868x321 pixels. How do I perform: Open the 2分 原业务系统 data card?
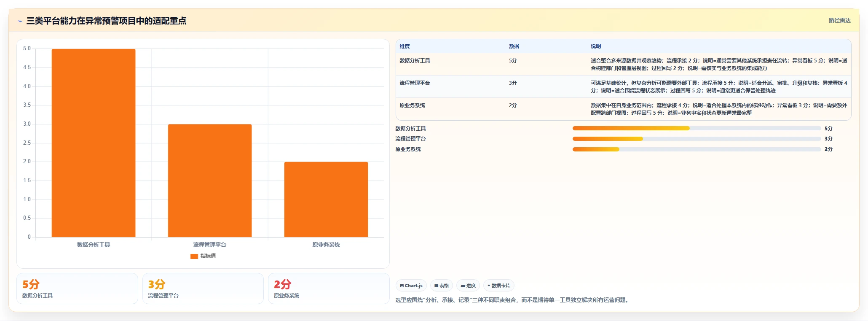[329, 289]
